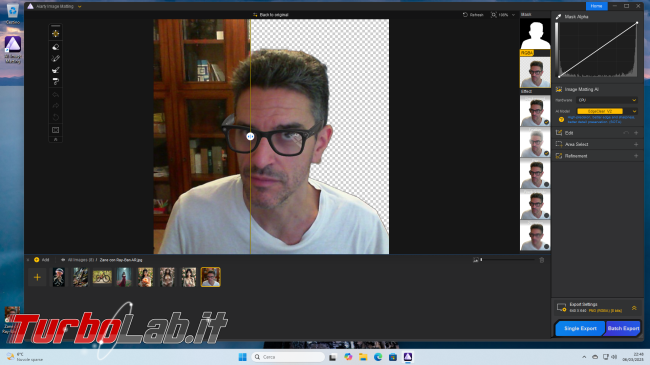Click the Mask Alpha eyedropper icon
Image resolution: width=650 pixels, height=365 pixels.
click(558, 17)
